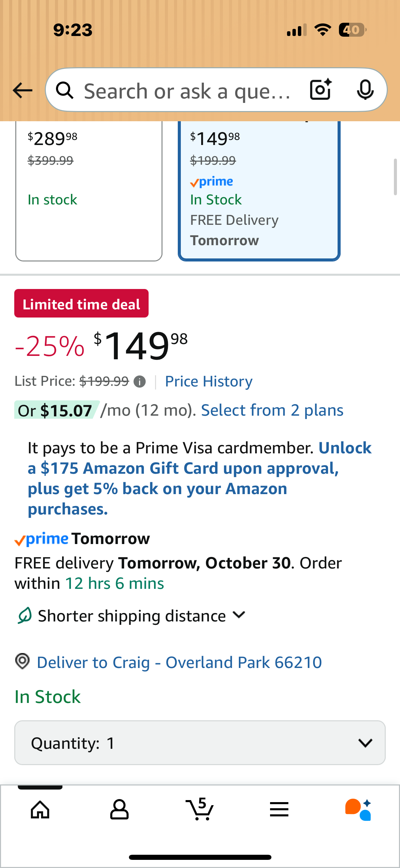
Task: Open the Rufus AI assistant icon
Action: (x=358, y=810)
